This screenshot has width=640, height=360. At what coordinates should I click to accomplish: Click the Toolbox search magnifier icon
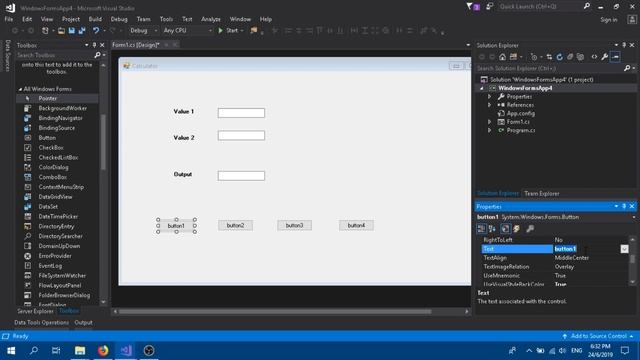point(97,55)
